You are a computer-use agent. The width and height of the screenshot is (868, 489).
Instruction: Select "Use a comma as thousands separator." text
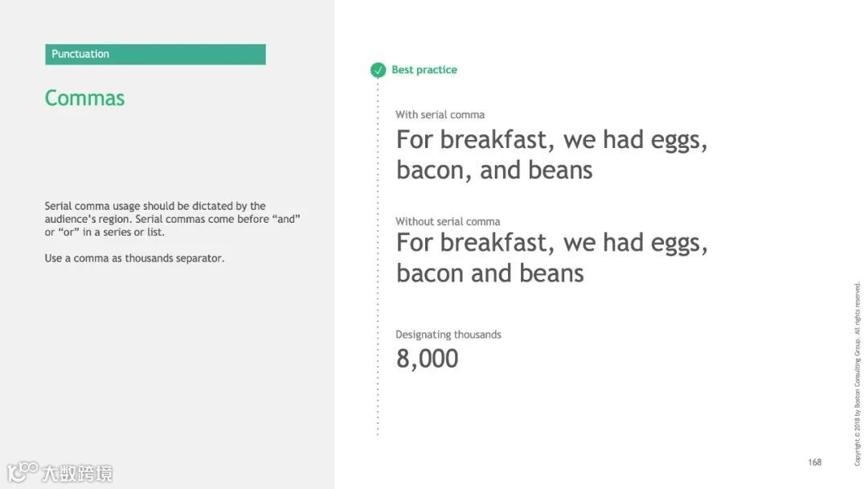tap(134, 258)
